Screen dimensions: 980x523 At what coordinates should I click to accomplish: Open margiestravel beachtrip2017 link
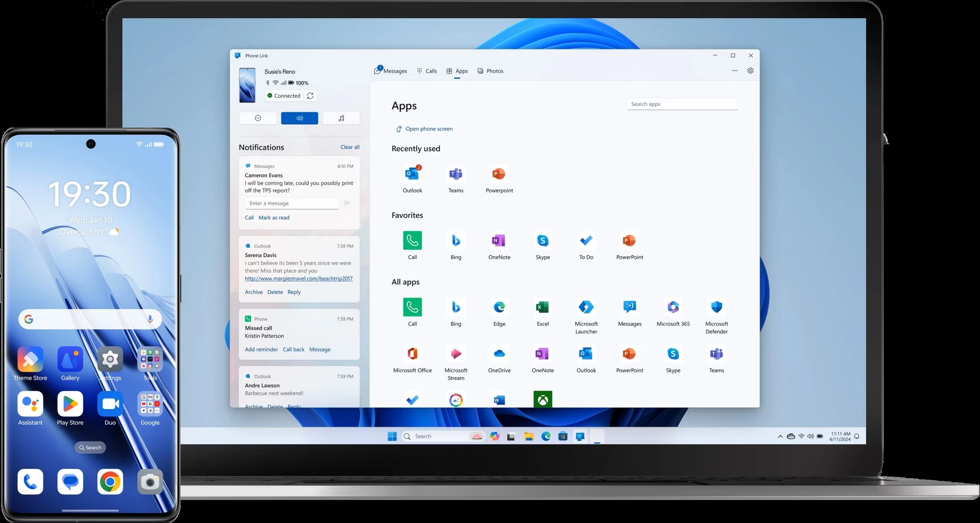click(x=299, y=279)
